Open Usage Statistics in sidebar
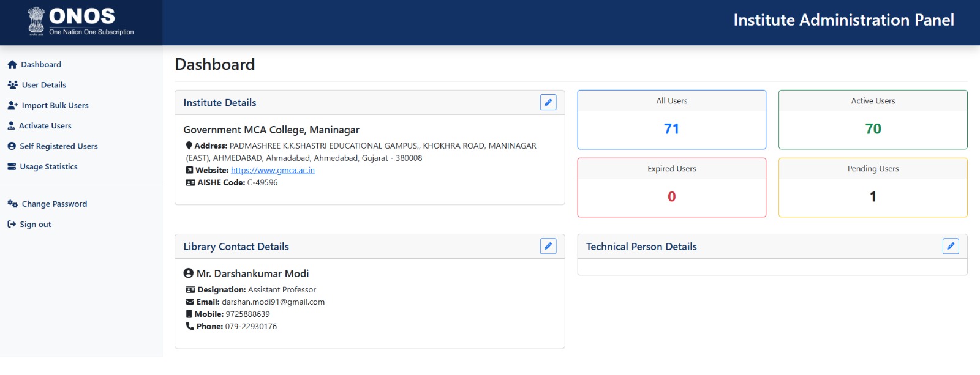This screenshot has width=980, height=375. 48,167
